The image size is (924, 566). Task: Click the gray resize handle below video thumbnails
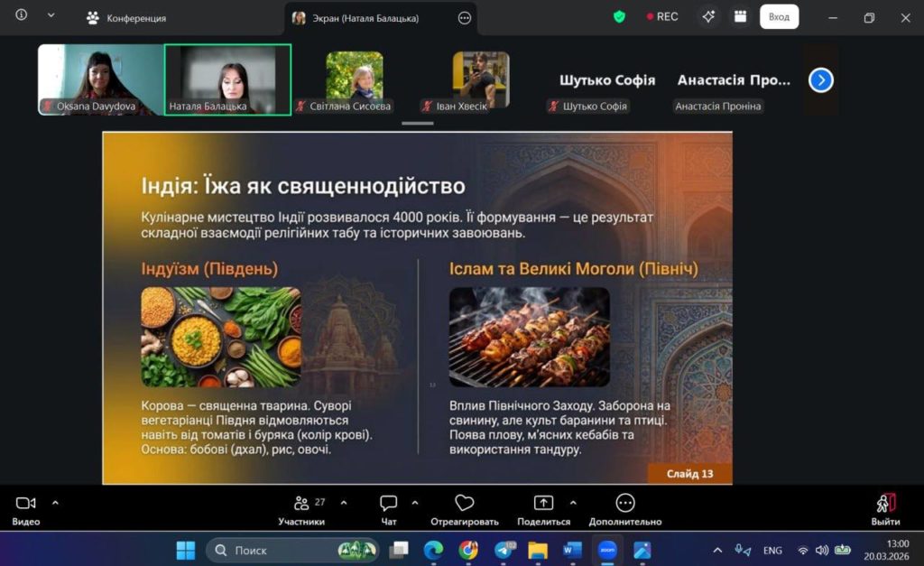418,123
